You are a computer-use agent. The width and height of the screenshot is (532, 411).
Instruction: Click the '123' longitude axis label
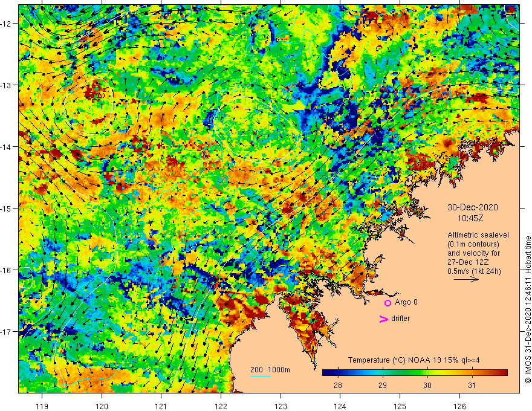[281, 406]
